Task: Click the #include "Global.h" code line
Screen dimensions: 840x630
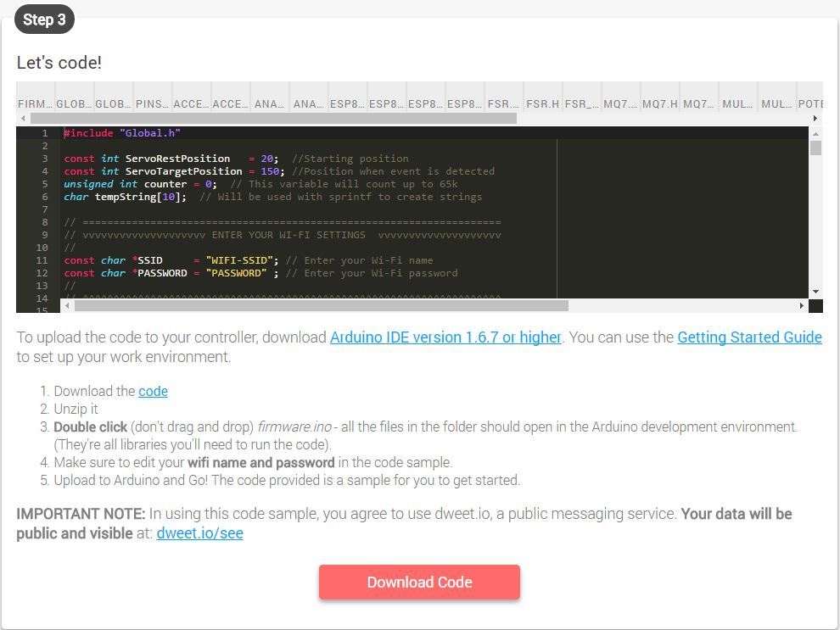Action: click(122, 133)
